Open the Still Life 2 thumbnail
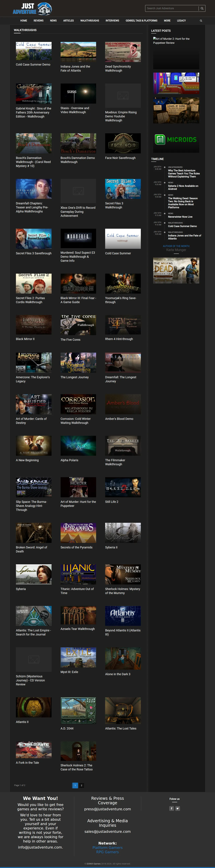Viewport: 215px width, 868px height. point(123,487)
